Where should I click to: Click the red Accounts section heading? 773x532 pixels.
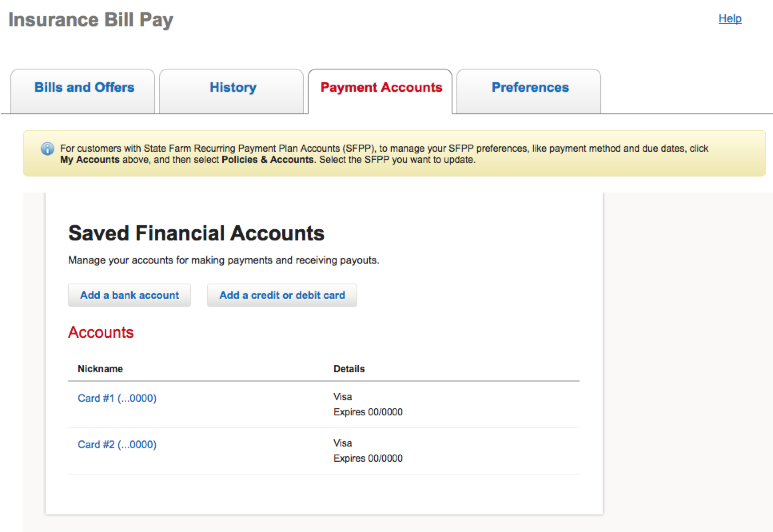click(x=101, y=332)
